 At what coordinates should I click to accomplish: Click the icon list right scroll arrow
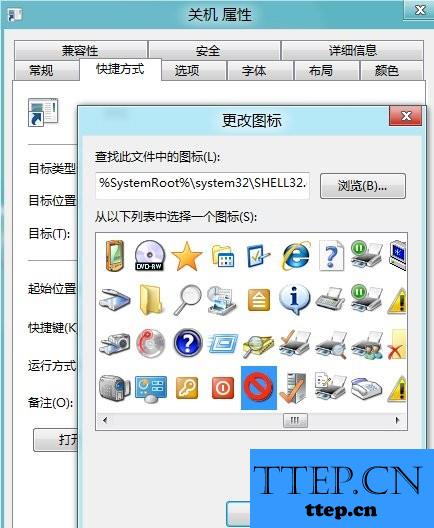tap(397, 420)
